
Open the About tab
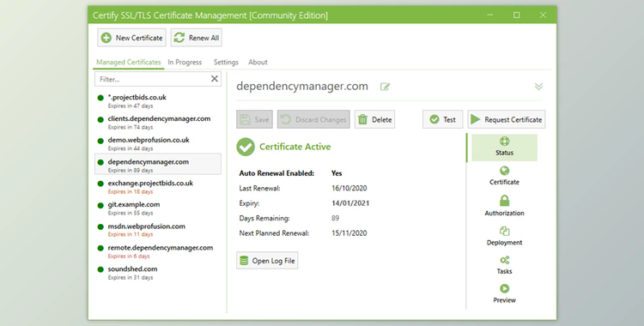(258, 62)
